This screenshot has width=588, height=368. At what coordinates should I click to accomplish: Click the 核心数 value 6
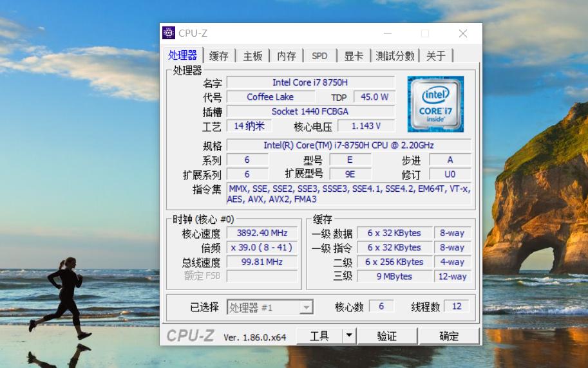[381, 306]
